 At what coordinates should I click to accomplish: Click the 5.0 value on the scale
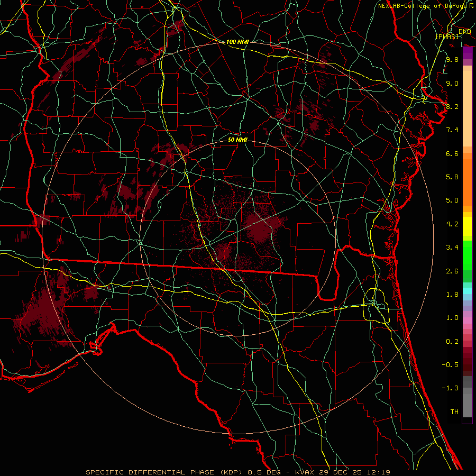click(452, 200)
